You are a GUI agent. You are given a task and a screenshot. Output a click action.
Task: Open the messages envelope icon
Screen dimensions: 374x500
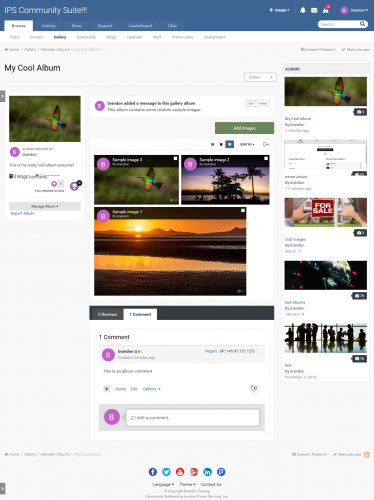[314, 10]
